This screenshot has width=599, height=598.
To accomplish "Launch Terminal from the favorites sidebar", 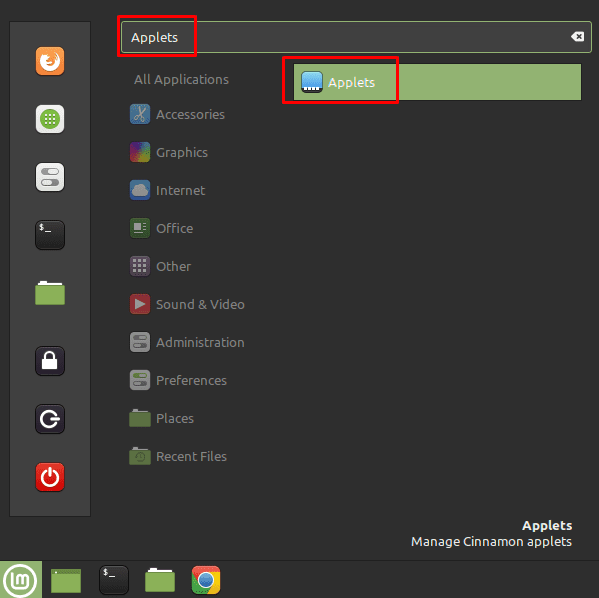I will (x=50, y=235).
